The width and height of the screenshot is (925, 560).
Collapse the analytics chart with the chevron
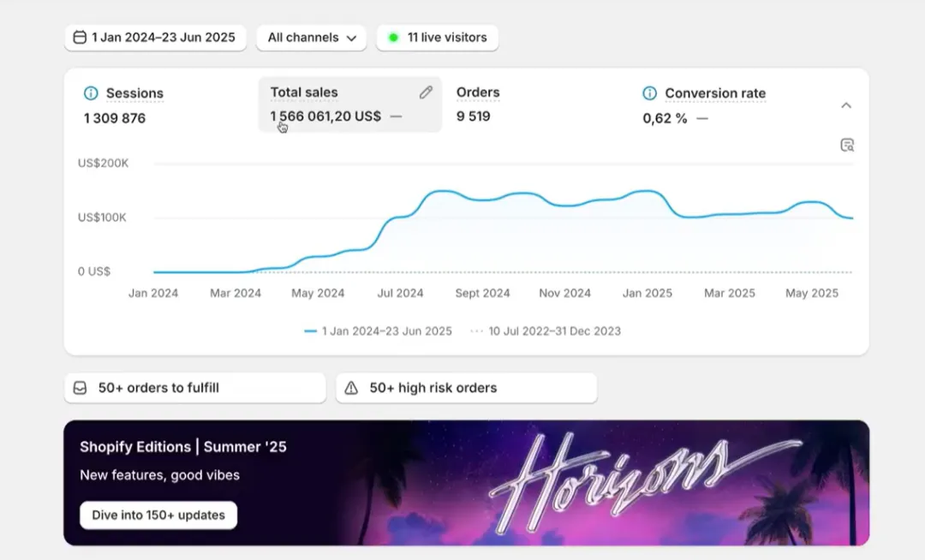(x=846, y=105)
